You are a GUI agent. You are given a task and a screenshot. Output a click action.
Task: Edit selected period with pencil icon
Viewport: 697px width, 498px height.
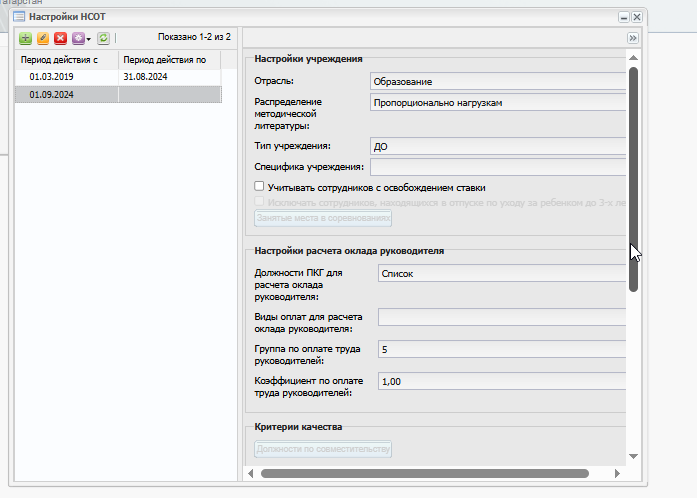(x=43, y=38)
